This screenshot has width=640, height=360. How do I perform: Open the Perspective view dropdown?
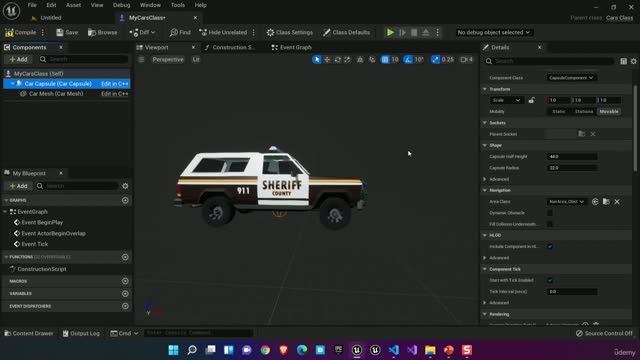pos(168,60)
